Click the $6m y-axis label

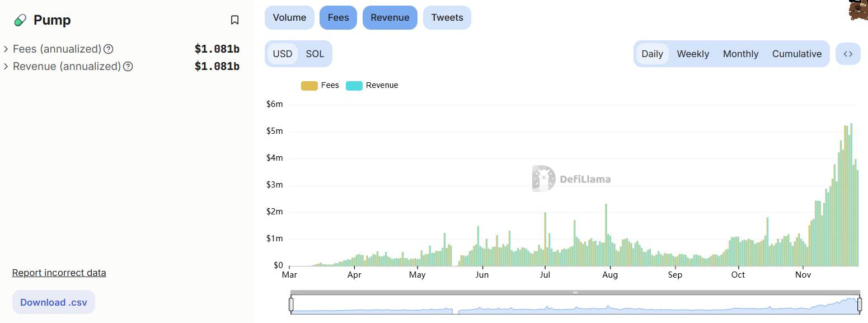[x=274, y=104]
